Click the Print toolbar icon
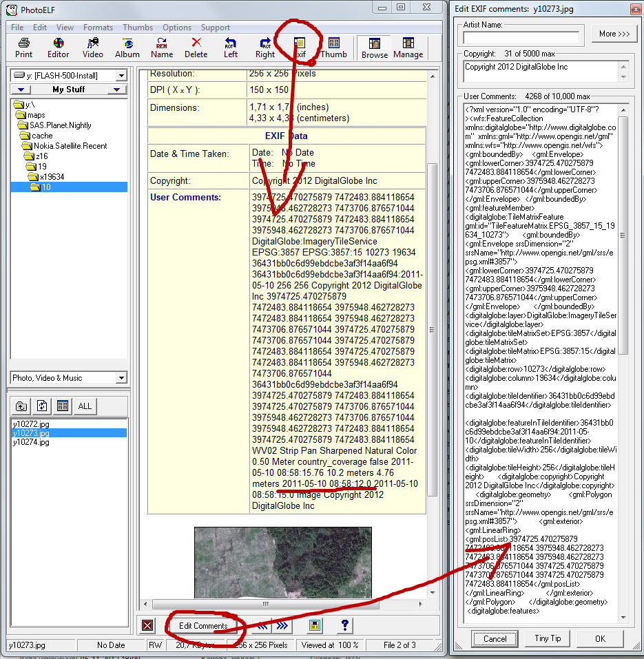 coord(24,48)
